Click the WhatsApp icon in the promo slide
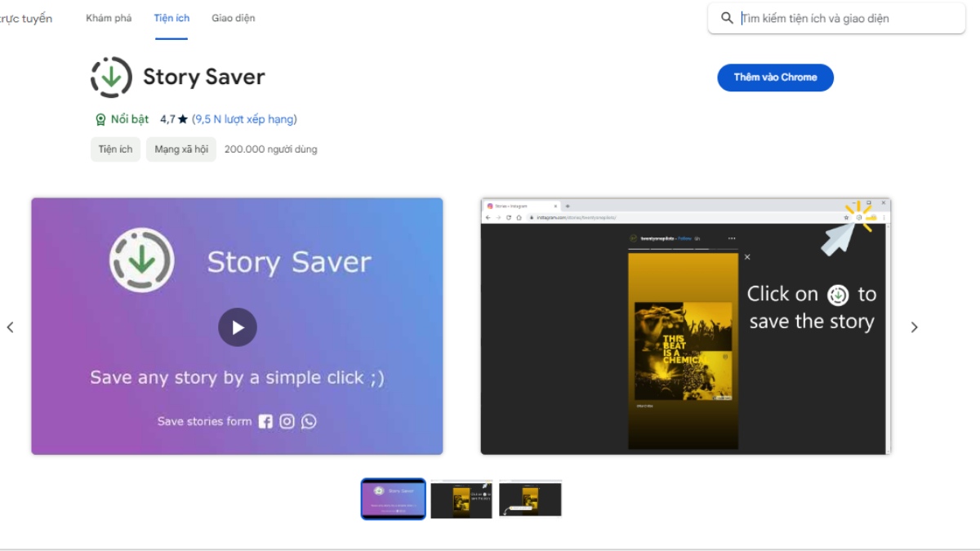 tap(309, 421)
